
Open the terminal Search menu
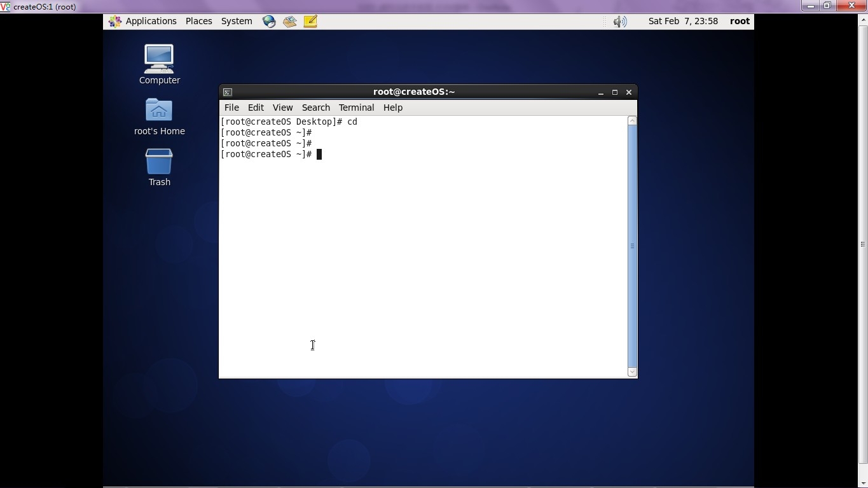pyautogui.click(x=315, y=108)
